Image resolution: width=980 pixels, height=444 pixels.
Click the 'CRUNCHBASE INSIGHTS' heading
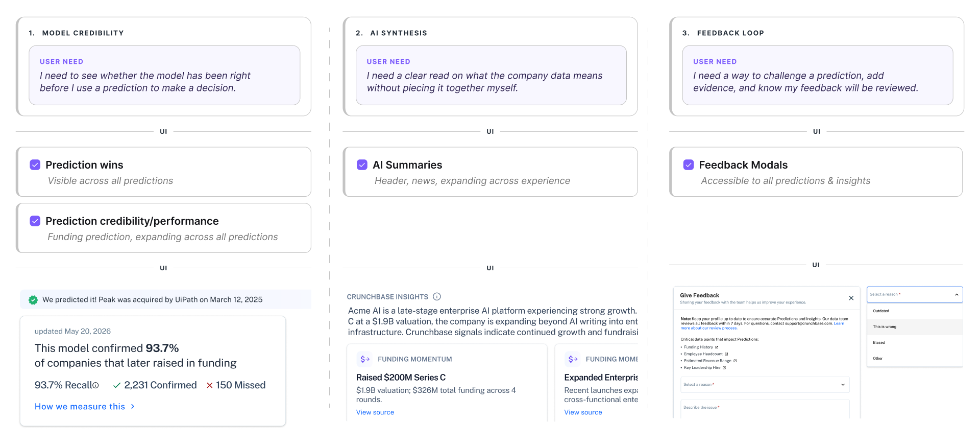pos(387,297)
